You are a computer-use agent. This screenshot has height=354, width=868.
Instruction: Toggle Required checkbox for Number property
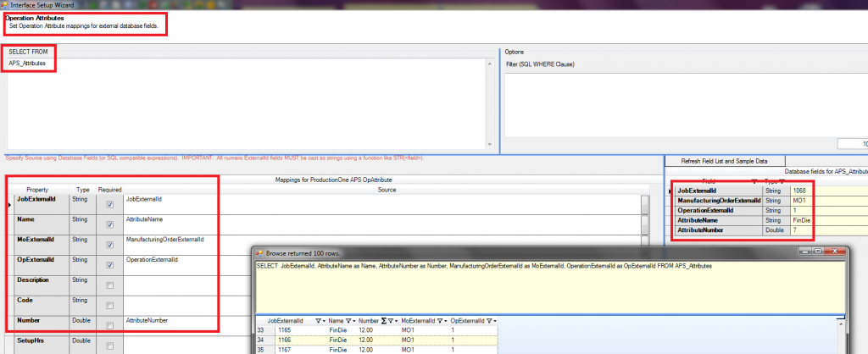110,326
